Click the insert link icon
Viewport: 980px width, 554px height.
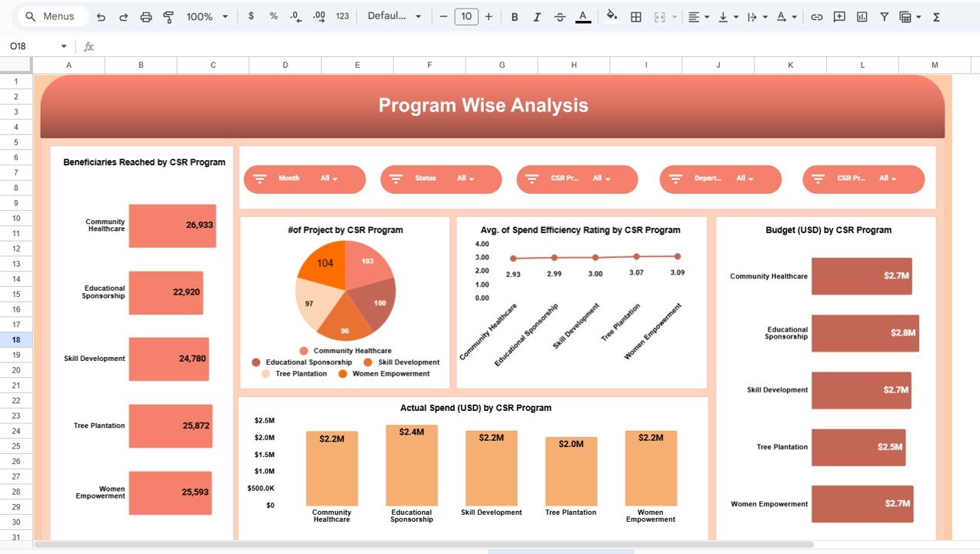click(x=817, y=16)
